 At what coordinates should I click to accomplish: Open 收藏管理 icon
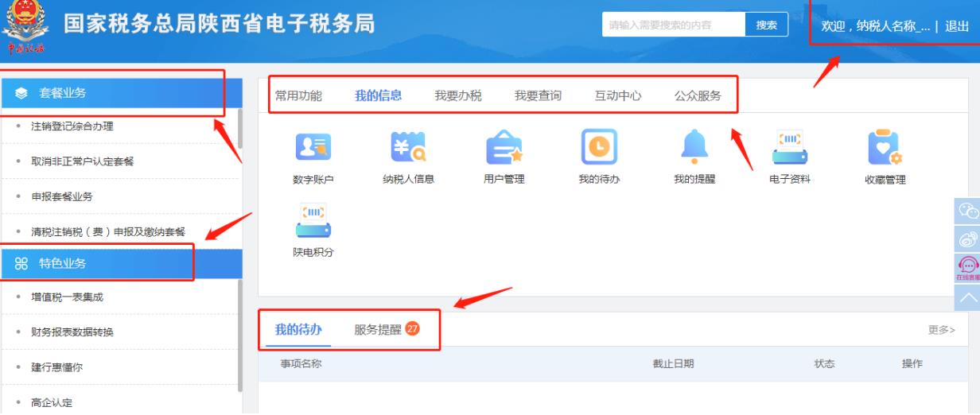[885, 147]
